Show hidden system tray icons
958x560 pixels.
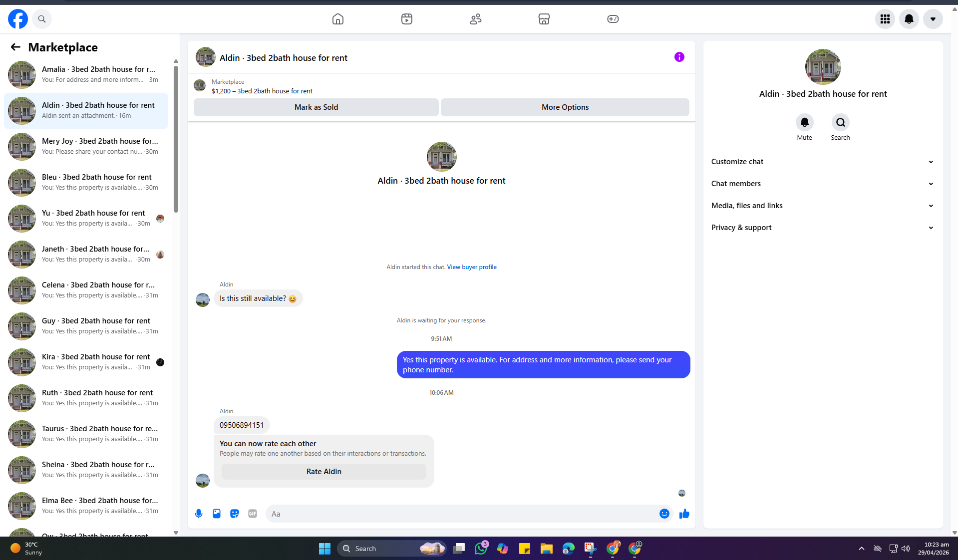click(861, 549)
